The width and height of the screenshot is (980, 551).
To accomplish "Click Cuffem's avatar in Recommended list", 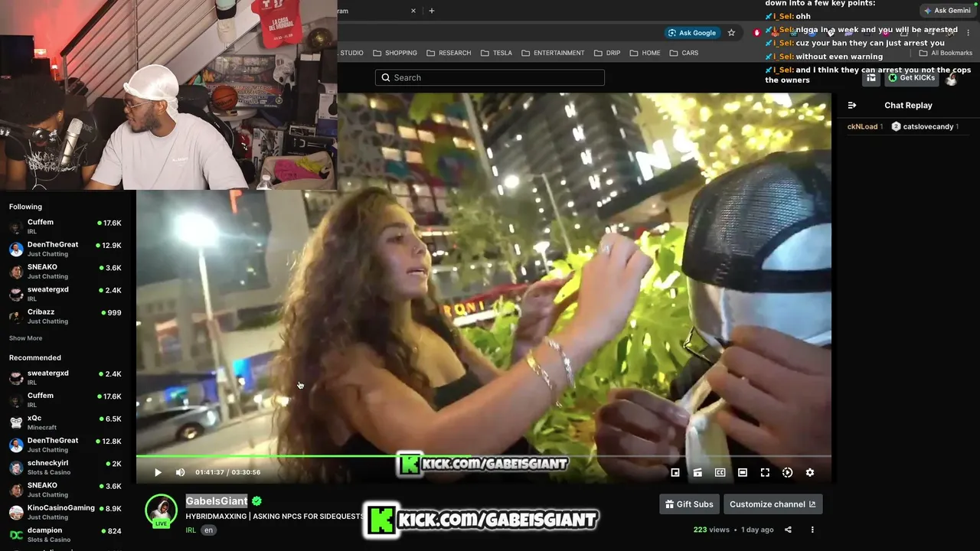I will coord(16,400).
